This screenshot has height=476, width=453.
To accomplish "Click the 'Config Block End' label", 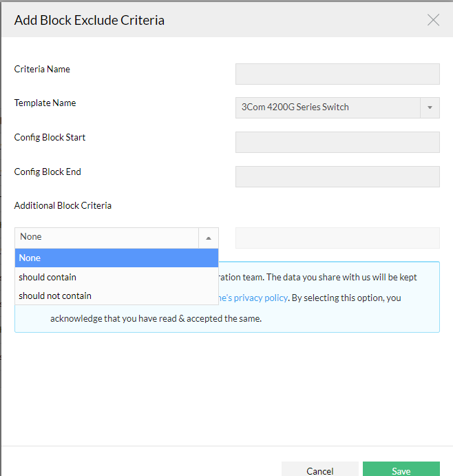I will [x=48, y=172].
